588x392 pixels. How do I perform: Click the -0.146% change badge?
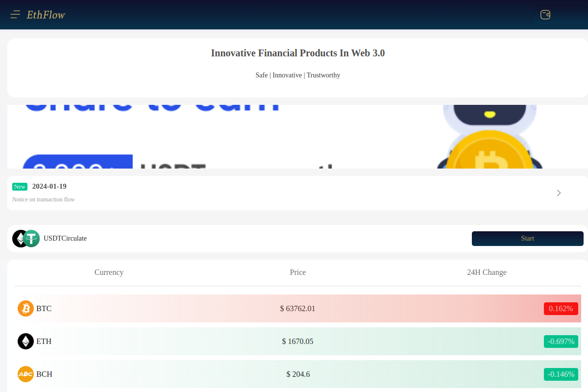[x=561, y=374]
